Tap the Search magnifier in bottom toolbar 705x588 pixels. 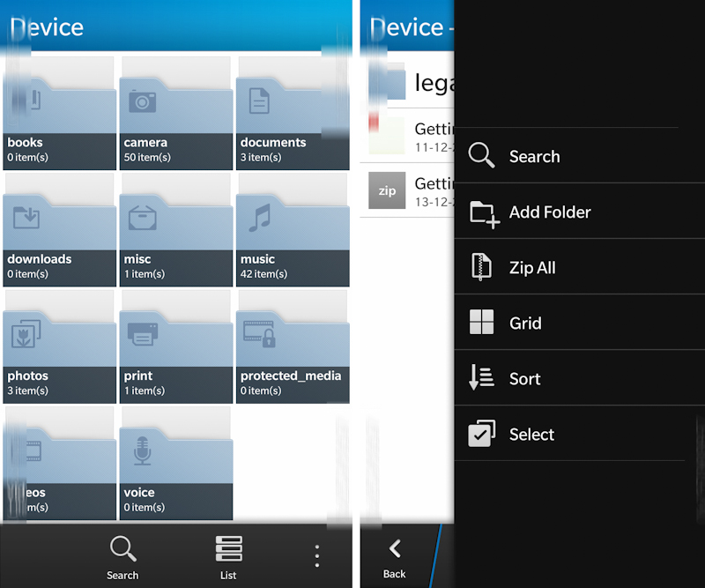(x=122, y=555)
